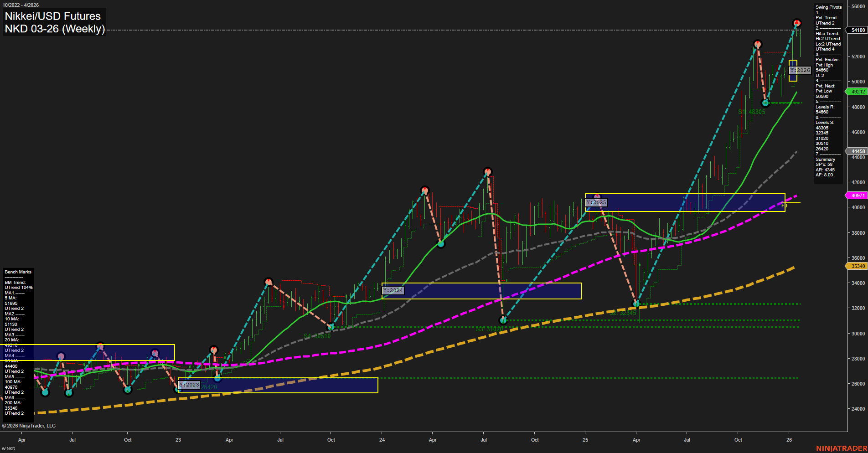The height and width of the screenshot is (453, 868).
Task: Click the orange 35340 axis price chip
Action: (x=857, y=266)
